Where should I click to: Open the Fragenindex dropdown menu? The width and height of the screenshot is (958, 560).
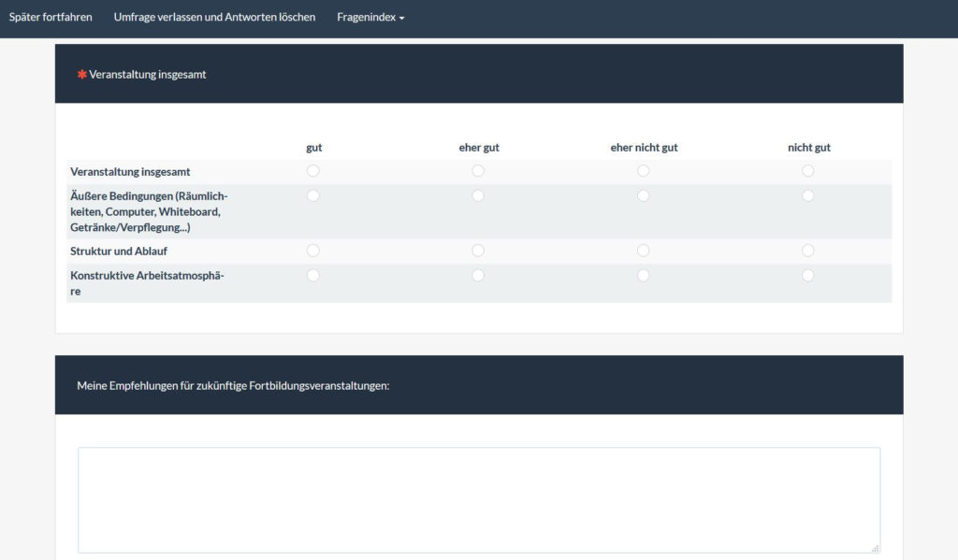(x=370, y=17)
